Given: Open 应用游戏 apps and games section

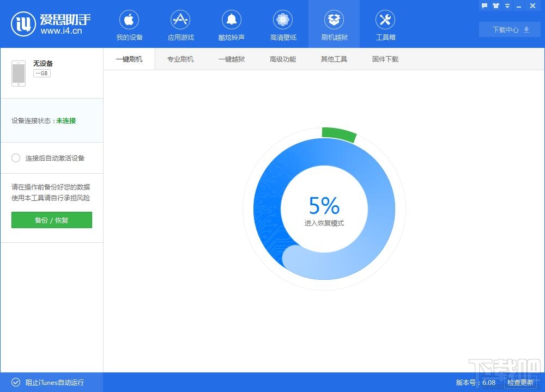Looking at the screenshot, I should 180,25.
